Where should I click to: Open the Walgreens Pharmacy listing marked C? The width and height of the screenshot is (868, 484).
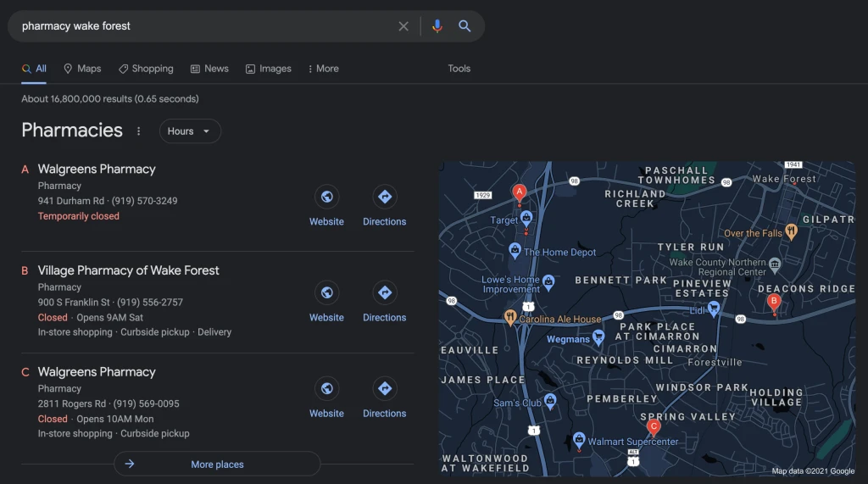click(97, 371)
